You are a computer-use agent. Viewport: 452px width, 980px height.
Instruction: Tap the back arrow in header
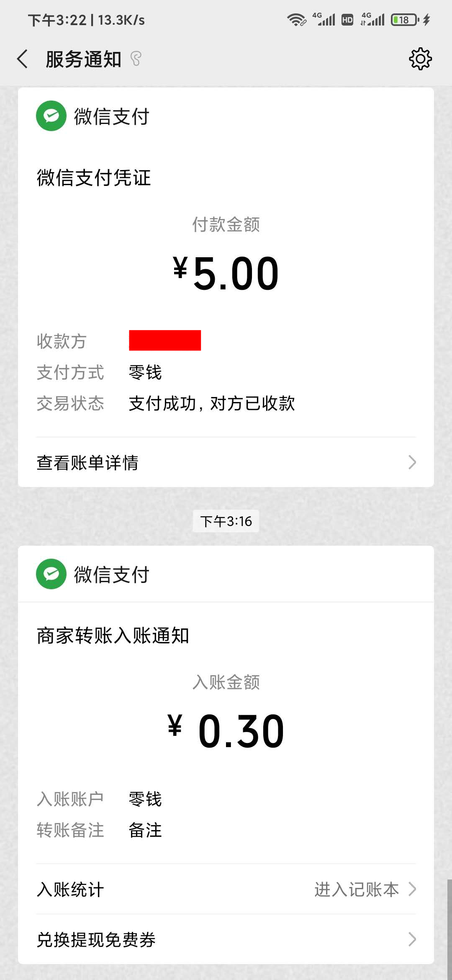23,59
